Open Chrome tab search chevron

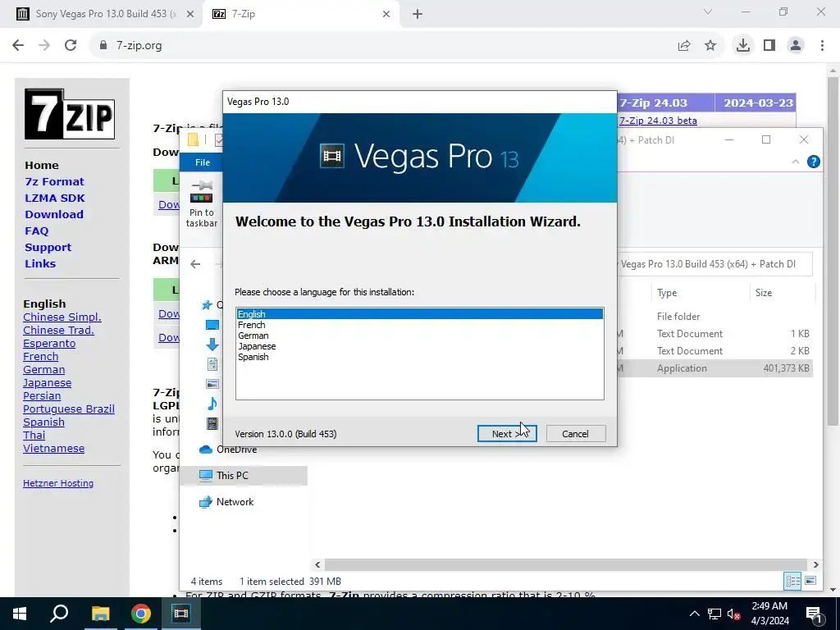[x=708, y=11]
